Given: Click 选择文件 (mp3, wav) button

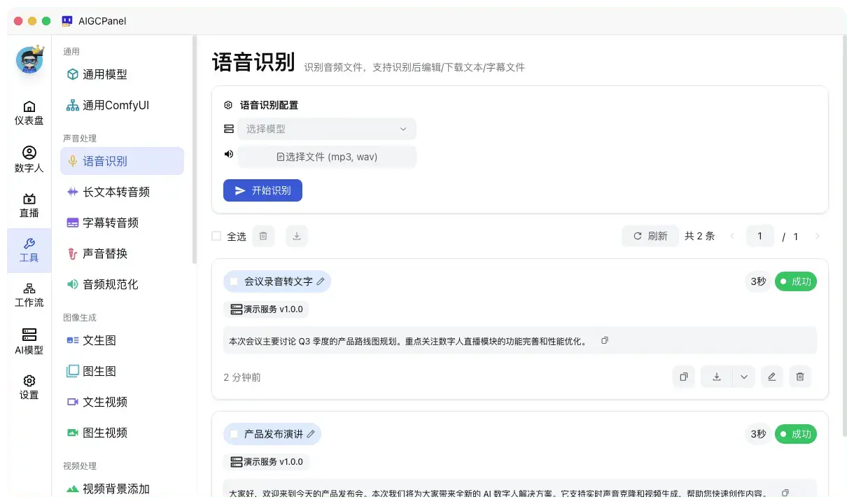Looking at the screenshot, I should point(327,157).
